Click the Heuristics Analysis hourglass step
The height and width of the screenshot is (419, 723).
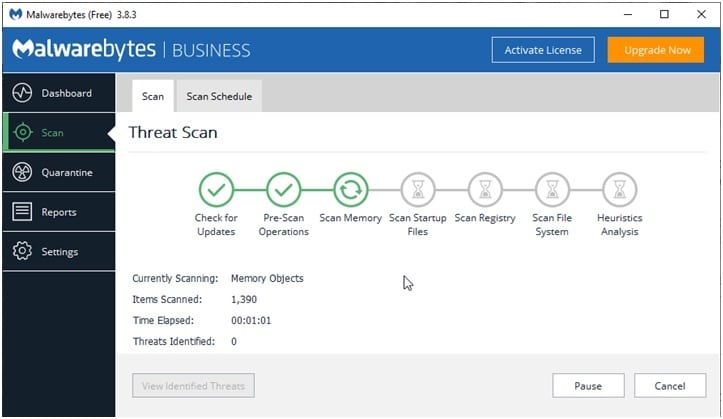point(620,189)
